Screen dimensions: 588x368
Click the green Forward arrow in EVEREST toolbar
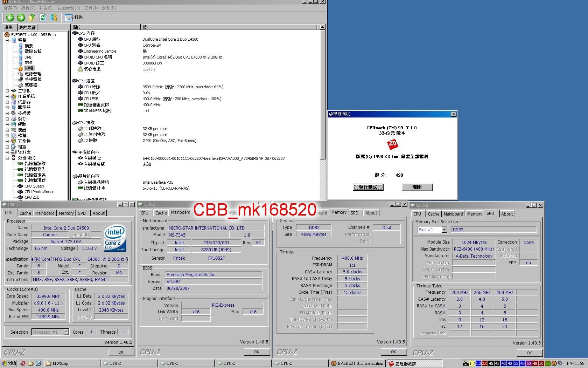[21, 17]
